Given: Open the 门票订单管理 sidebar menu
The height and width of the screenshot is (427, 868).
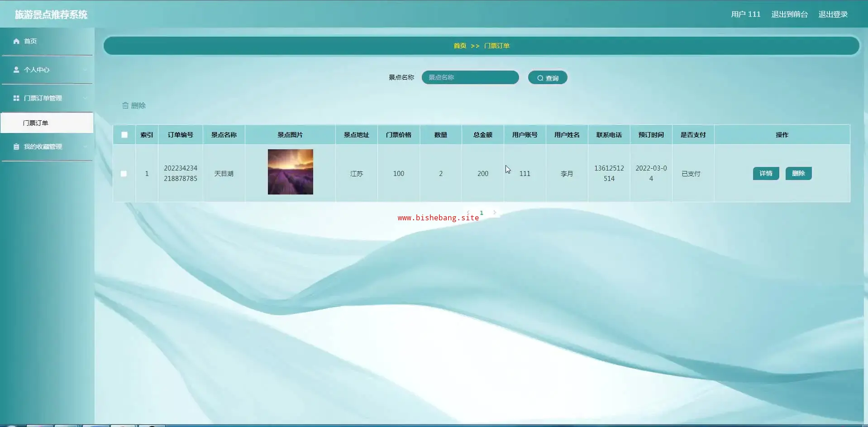Looking at the screenshot, I should coord(47,98).
